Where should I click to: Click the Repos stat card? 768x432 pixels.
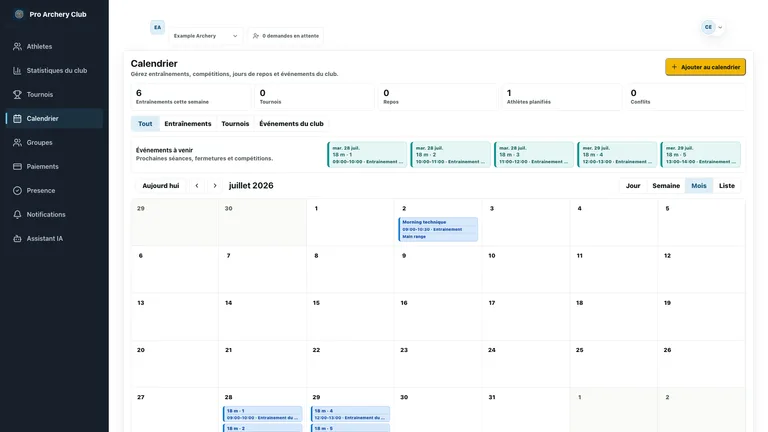click(438, 97)
